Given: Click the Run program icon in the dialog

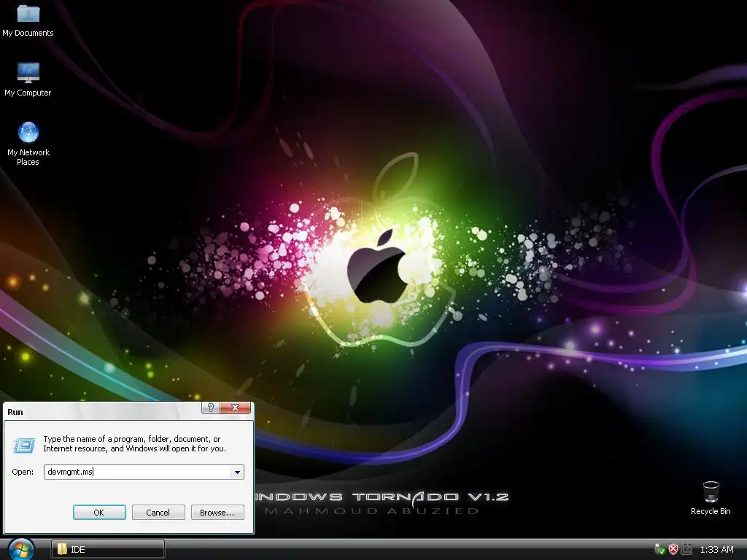Looking at the screenshot, I should (x=24, y=446).
